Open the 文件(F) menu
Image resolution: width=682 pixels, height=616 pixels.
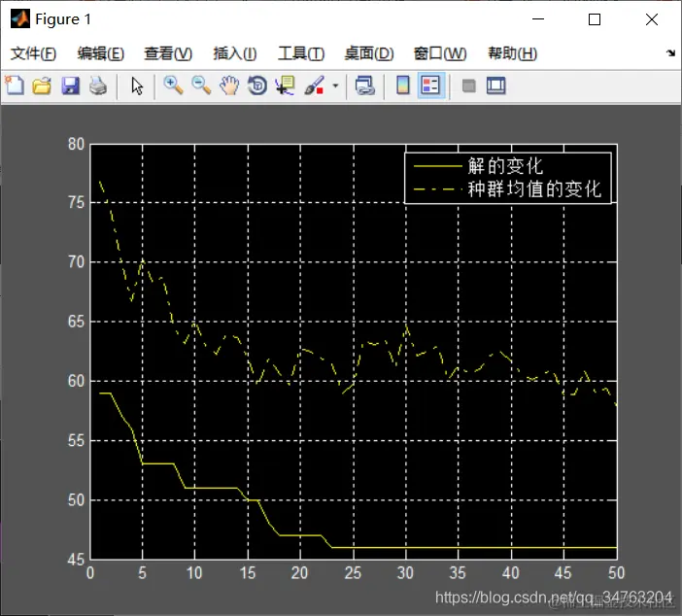tap(33, 53)
